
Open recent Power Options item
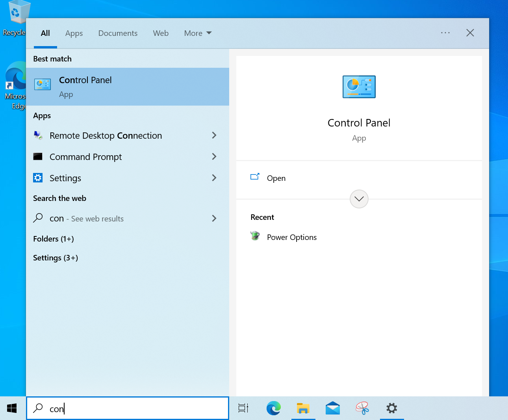pos(291,237)
